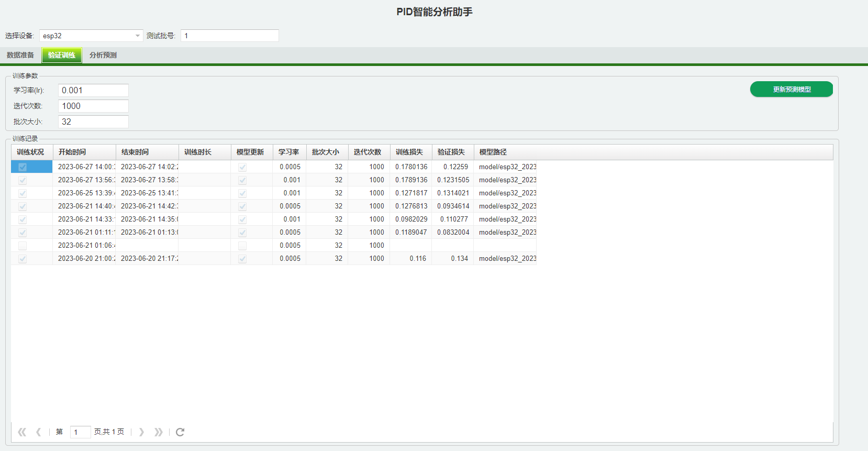
Task: Click the 更新预测模型 button
Action: pyautogui.click(x=792, y=89)
